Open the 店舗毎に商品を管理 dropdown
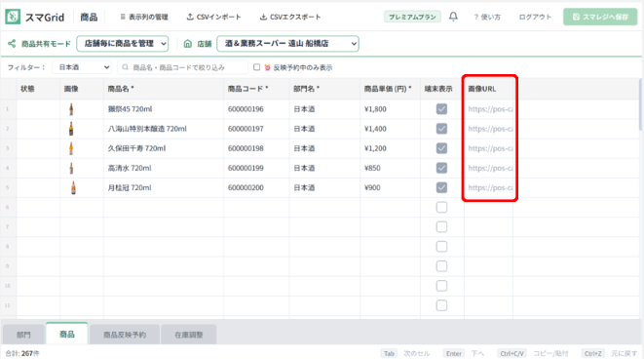Viewport: 644px width, 359px height. click(123, 44)
